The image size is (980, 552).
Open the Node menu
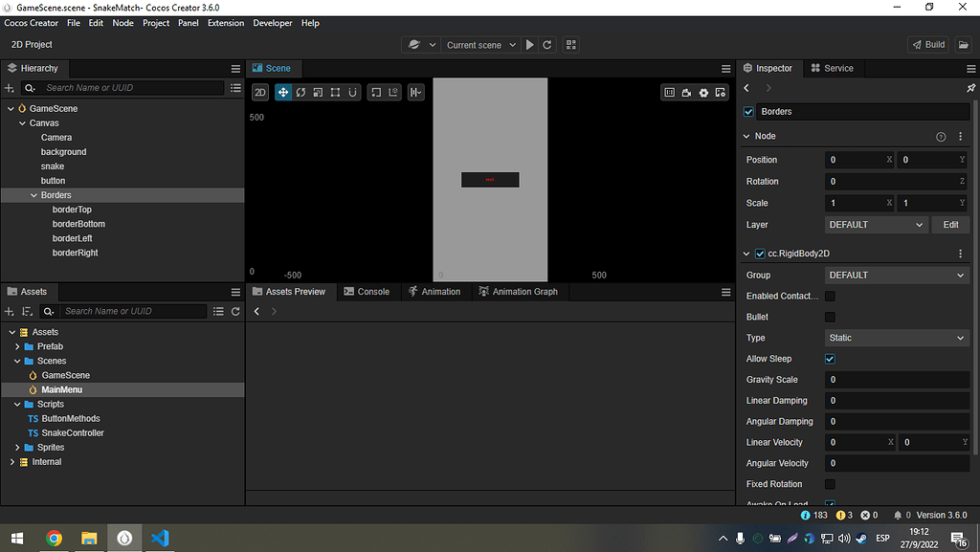pyautogui.click(x=122, y=23)
